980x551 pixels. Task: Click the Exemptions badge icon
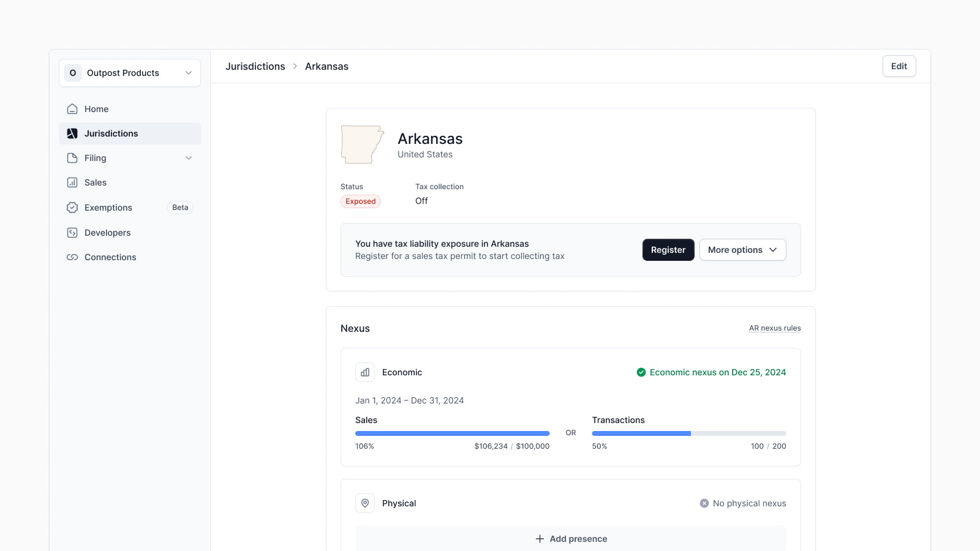(x=72, y=208)
